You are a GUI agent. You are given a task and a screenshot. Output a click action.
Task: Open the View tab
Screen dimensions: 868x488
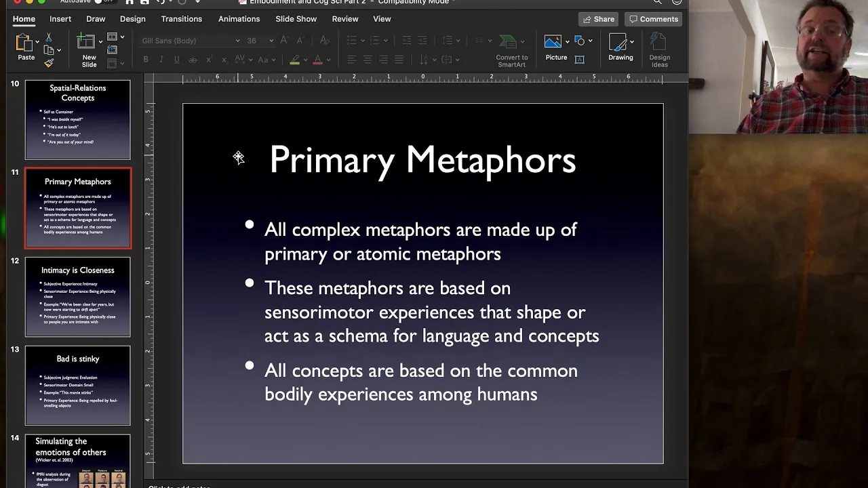382,19
